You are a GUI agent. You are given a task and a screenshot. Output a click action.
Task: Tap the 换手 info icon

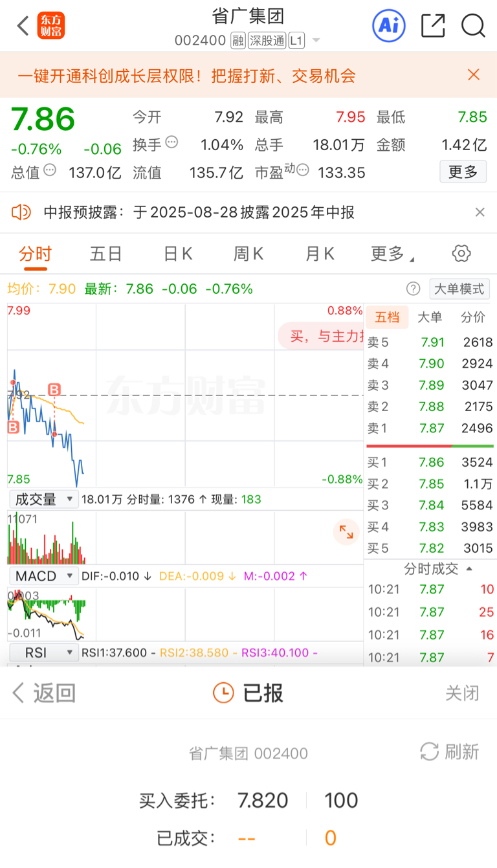click(x=171, y=142)
